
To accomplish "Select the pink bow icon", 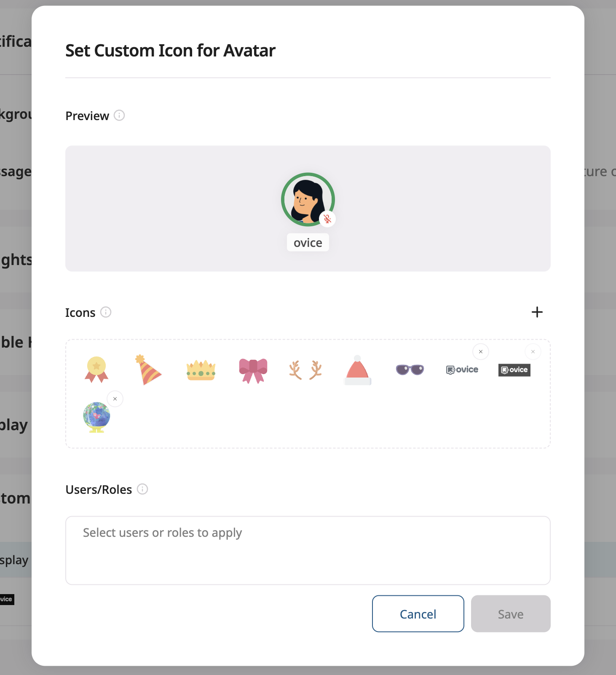I will [x=253, y=371].
